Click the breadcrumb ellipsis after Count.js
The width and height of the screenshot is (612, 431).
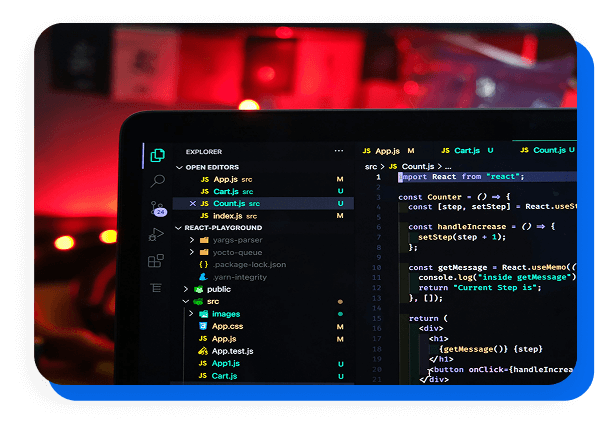[448, 167]
